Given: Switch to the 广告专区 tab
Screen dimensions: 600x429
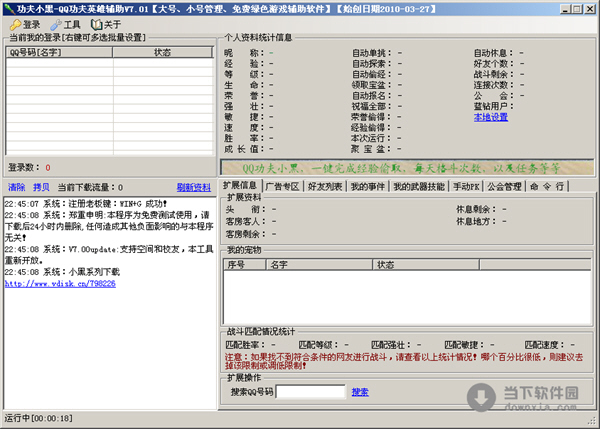Looking at the screenshot, I should [x=282, y=187].
